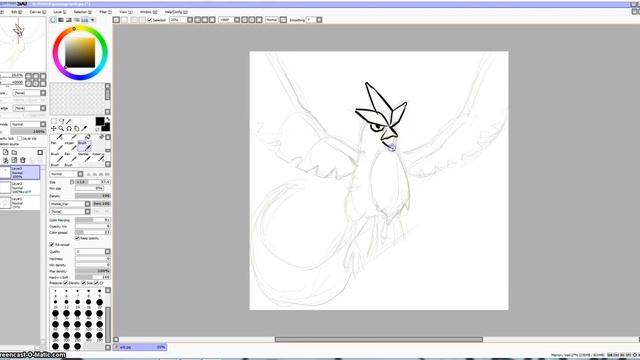This screenshot has width=640, height=360.
Task: Open the Smoothing stabilizer dropdown
Action: pyautogui.click(x=314, y=20)
